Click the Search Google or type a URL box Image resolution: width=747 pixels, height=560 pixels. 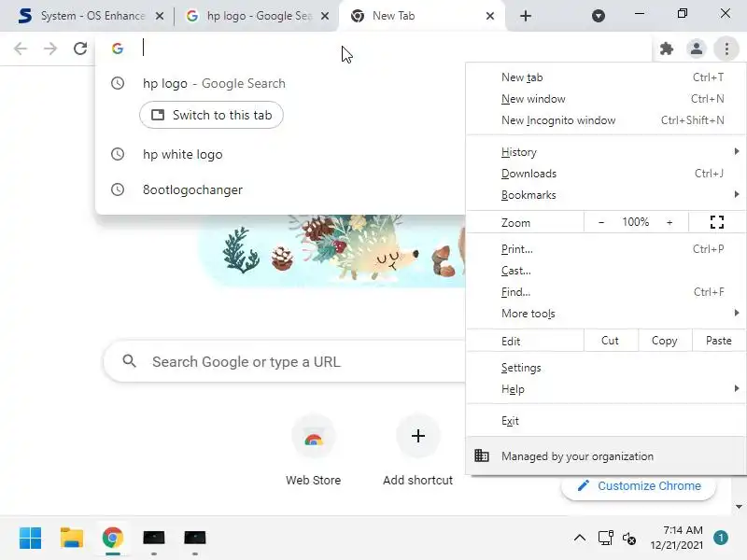coord(285,361)
